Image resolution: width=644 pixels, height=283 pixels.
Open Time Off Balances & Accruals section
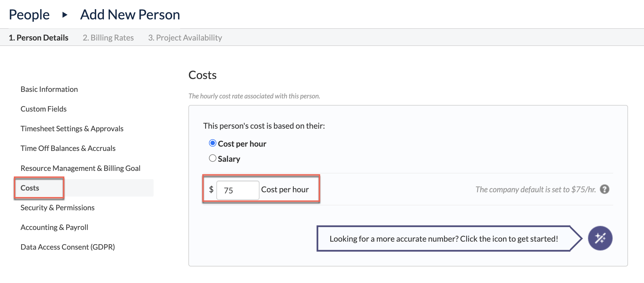[x=68, y=148]
